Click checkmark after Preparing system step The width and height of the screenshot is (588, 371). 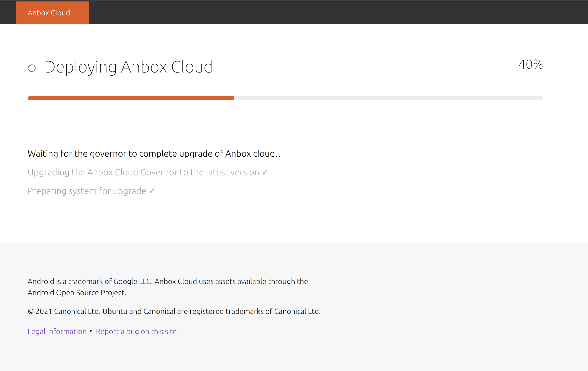coord(152,191)
